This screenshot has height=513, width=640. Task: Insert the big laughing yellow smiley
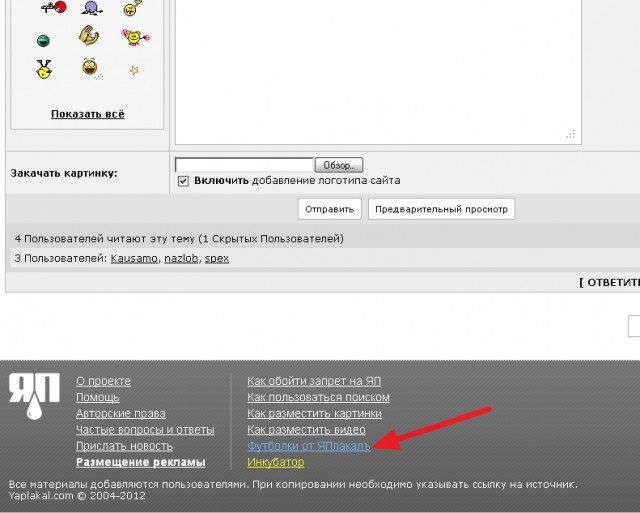click(x=91, y=67)
